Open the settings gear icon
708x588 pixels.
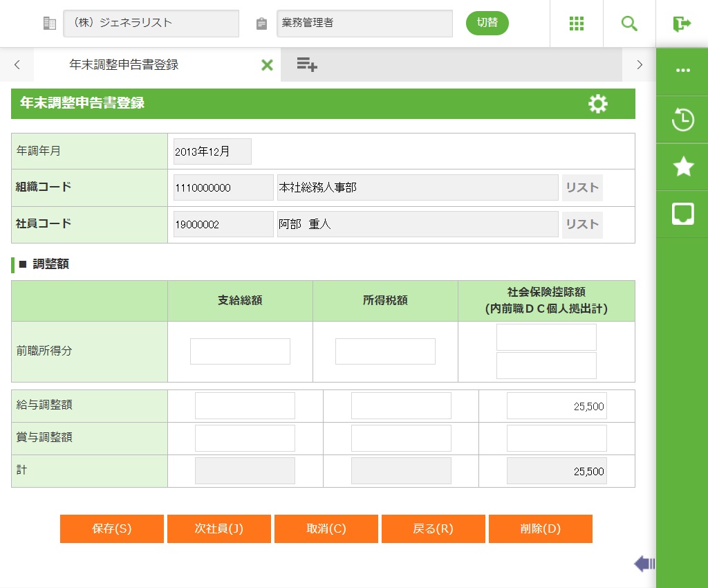point(597,104)
